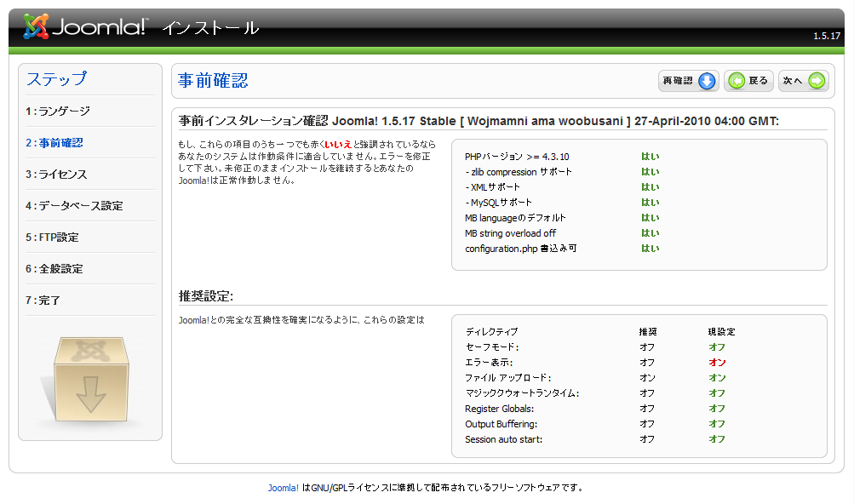Image resolution: width=854 pixels, height=504 pixels.
Task: Click the 再確認 recheck button
Action: point(689,81)
